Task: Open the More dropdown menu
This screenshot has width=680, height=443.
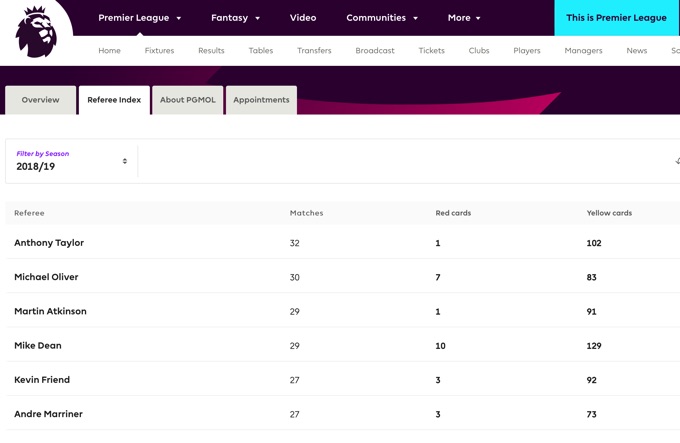Action: (x=464, y=18)
